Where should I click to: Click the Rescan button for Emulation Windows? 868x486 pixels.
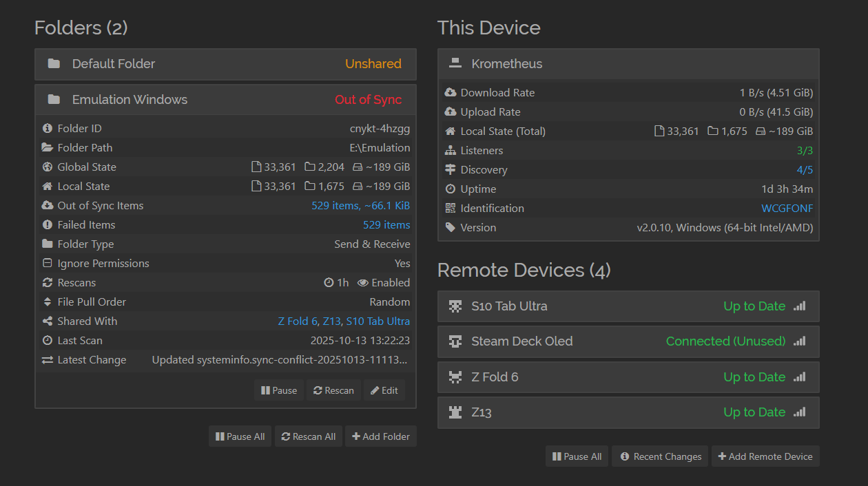(333, 390)
